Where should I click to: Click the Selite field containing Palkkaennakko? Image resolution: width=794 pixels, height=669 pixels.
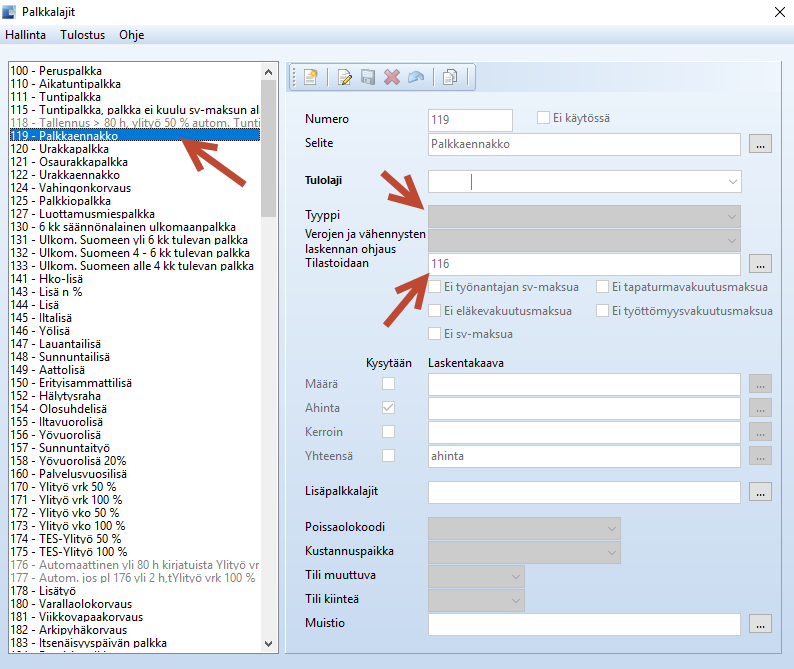(x=584, y=144)
